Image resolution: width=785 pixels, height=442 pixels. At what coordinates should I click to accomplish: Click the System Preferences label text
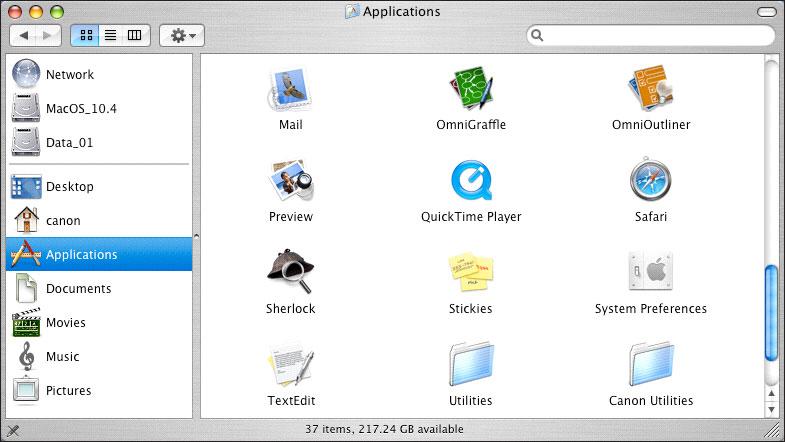pyautogui.click(x=651, y=309)
